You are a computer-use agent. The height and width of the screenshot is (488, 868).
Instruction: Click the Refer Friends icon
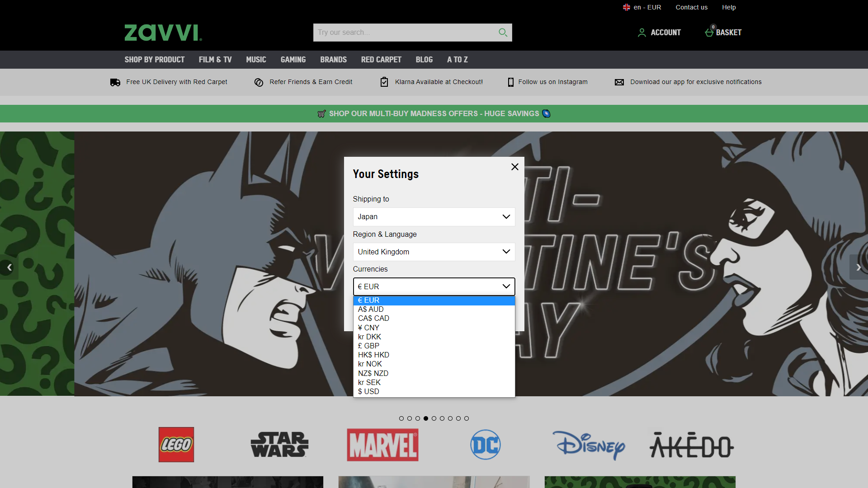pyautogui.click(x=259, y=82)
